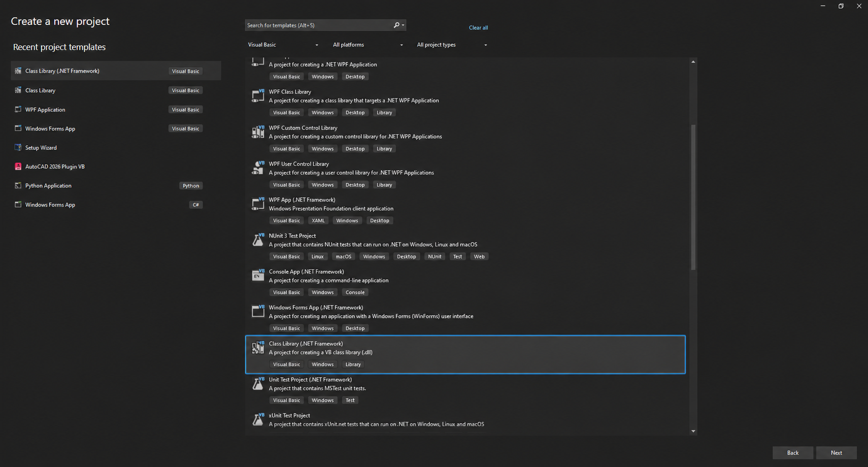Select WPF App (.NET Framework) template title
Screen dimensions: 868x467
[302, 200]
